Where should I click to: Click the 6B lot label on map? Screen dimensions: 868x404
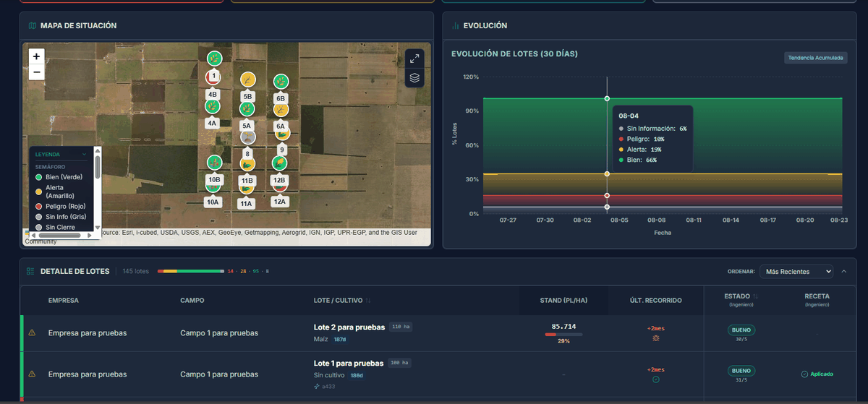pyautogui.click(x=281, y=98)
